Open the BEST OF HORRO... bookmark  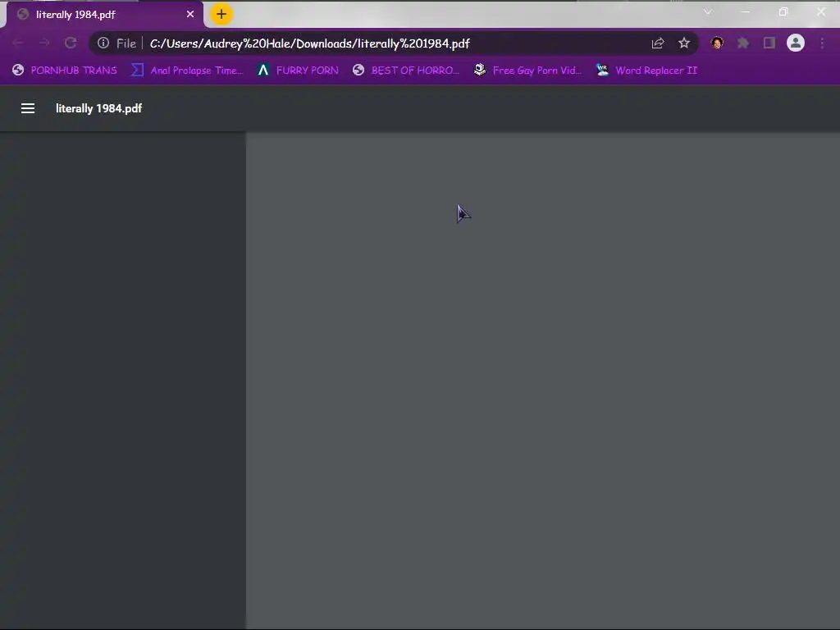[406, 71]
